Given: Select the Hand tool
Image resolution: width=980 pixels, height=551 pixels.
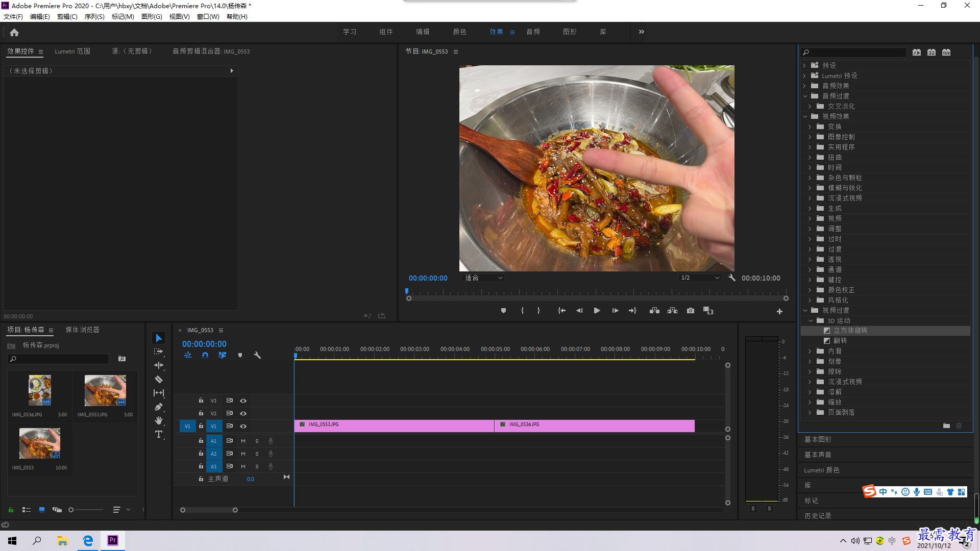Looking at the screenshot, I should pos(159,420).
